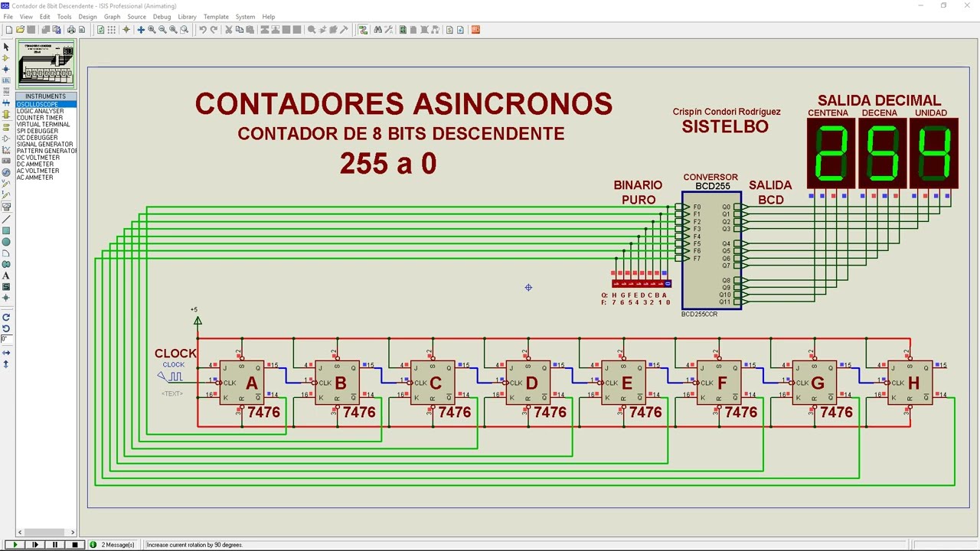The image size is (980, 551).
Task: Stop the simulation
Action: pos(74,545)
